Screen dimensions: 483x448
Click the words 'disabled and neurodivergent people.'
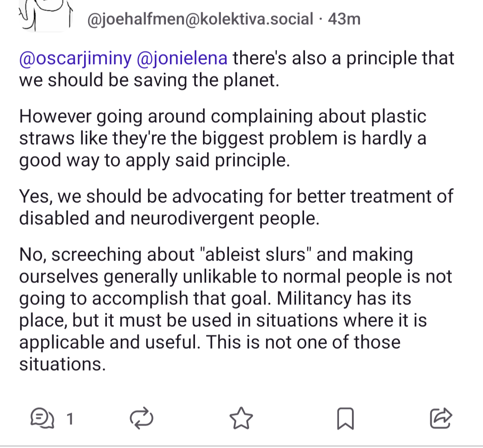tap(169, 218)
